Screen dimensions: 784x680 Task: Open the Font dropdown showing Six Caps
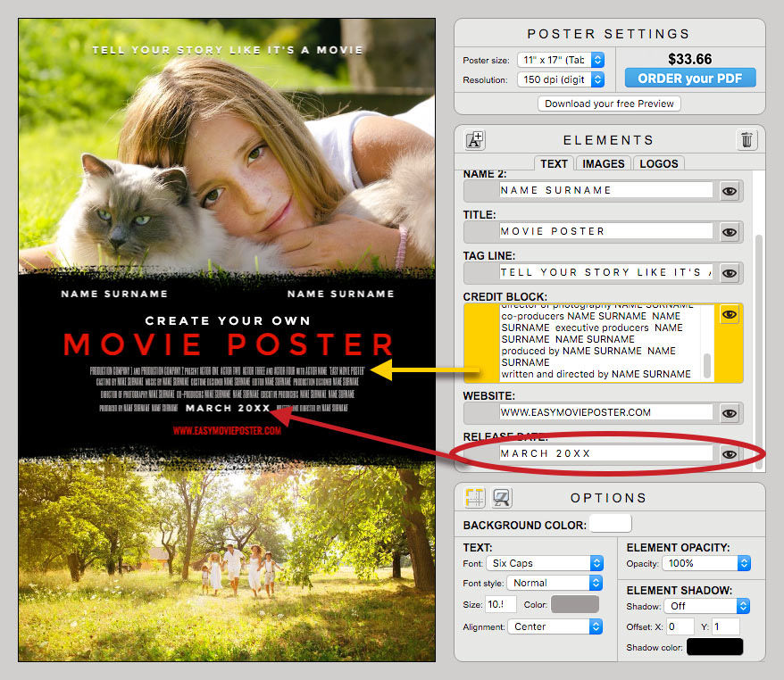[545, 563]
